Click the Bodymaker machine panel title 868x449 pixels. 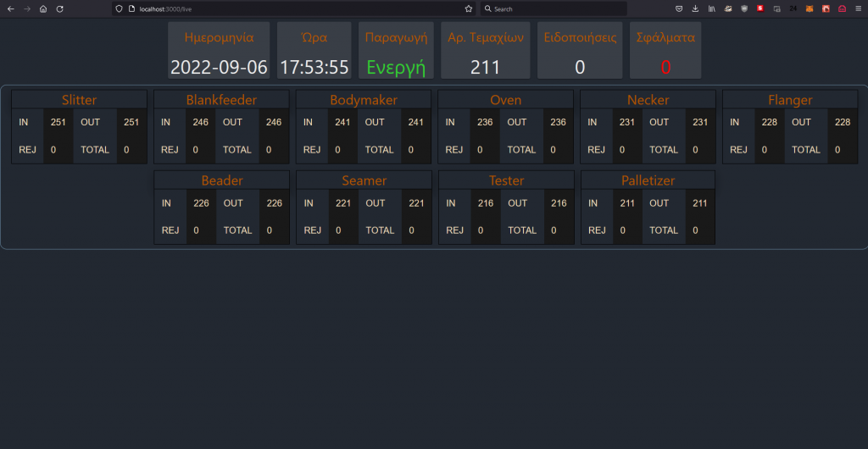364,100
